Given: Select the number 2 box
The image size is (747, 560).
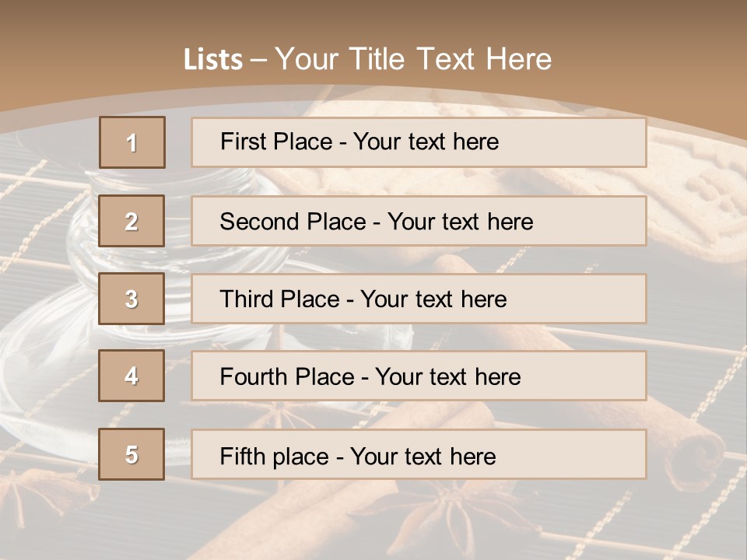Looking at the screenshot, I should (132, 221).
